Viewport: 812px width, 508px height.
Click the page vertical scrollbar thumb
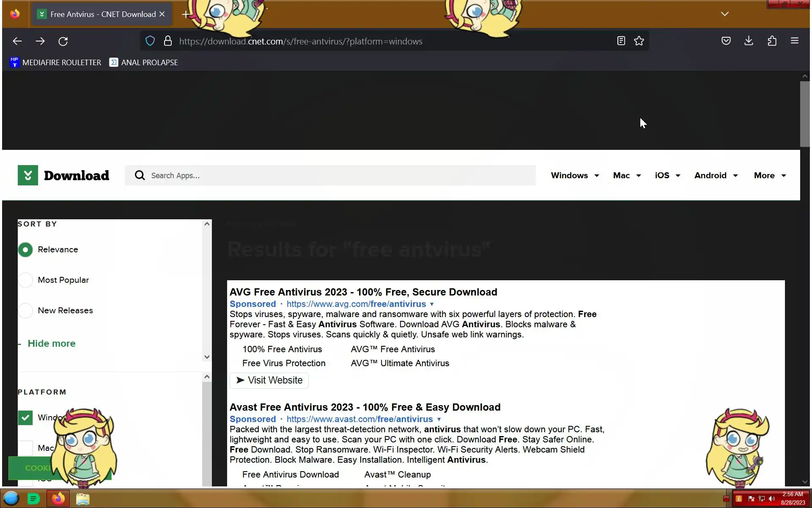point(804,114)
